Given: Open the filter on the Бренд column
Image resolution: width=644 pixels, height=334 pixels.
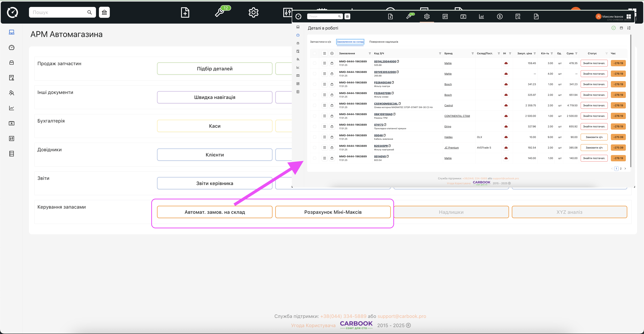Looking at the screenshot, I should click(472, 53).
